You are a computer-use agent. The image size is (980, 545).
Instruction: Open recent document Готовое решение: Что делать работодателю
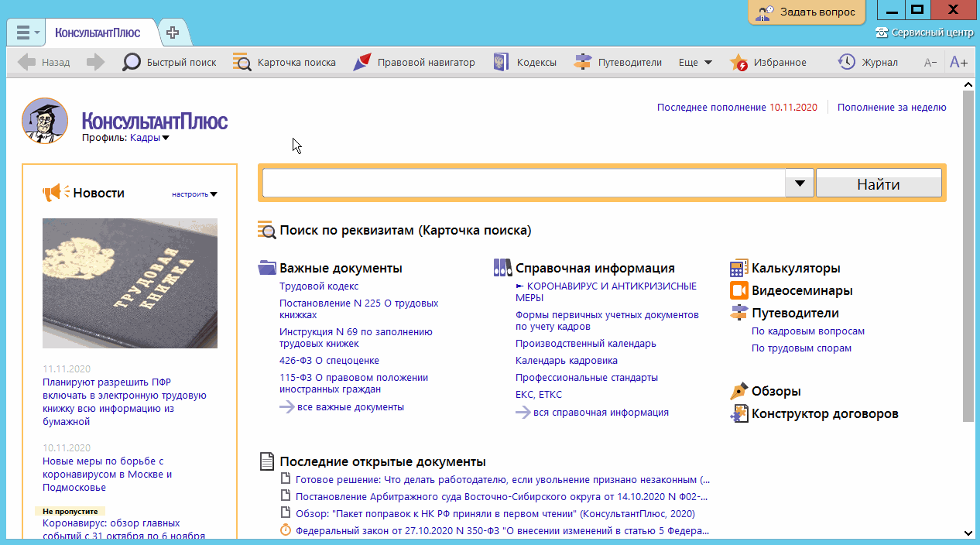coord(502,480)
